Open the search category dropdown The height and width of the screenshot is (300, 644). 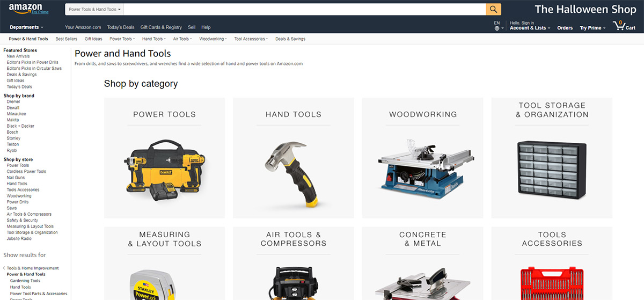[95, 10]
